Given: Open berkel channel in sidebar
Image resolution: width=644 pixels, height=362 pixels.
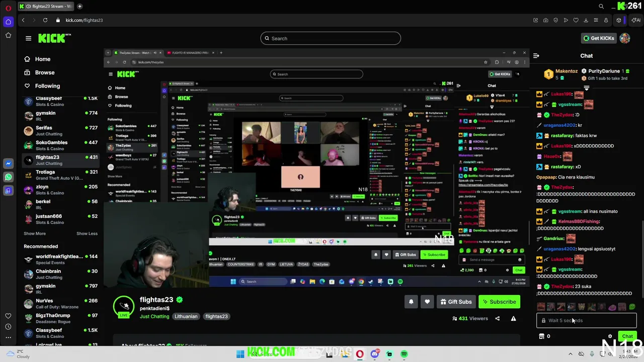Looking at the screenshot, I should click(x=60, y=204).
